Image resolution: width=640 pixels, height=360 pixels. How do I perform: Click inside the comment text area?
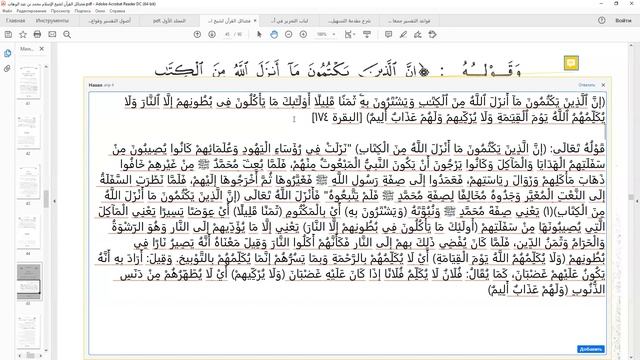347,223
